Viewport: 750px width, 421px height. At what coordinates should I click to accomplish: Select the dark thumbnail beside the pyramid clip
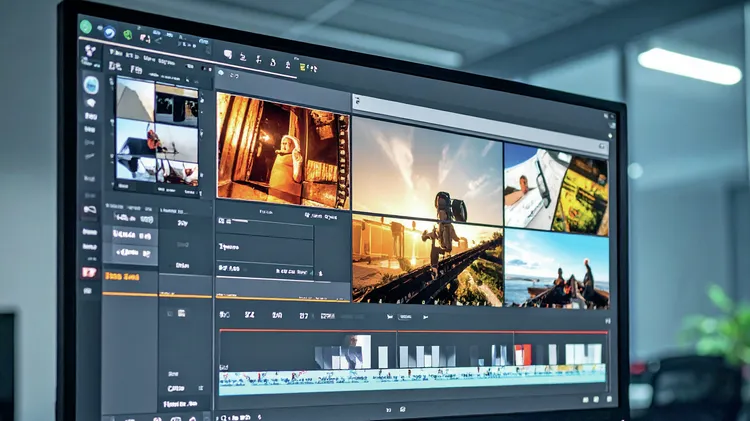(176, 106)
